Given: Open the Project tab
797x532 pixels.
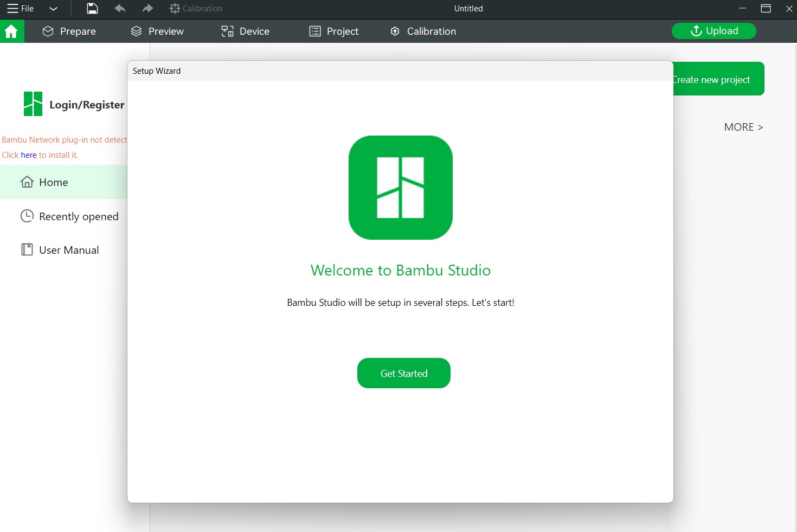Looking at the screenshot, I should point(334,31).
